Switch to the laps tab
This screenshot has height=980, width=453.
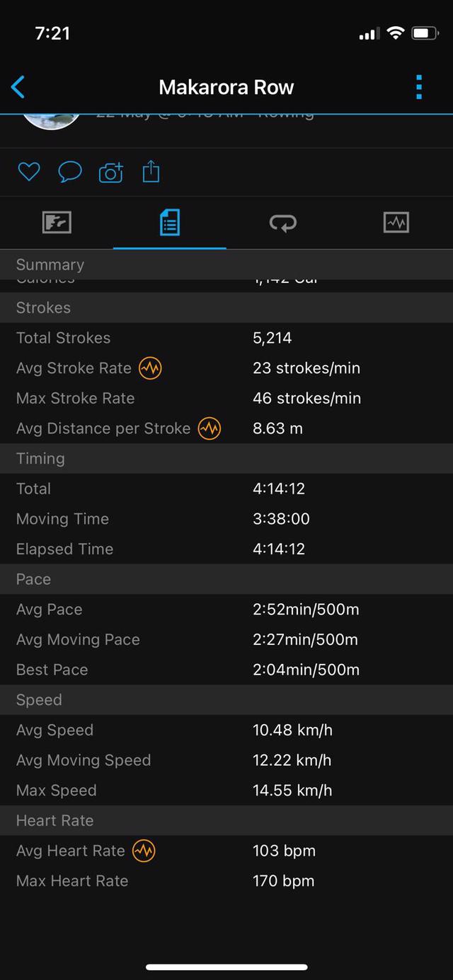pos(283,223)
